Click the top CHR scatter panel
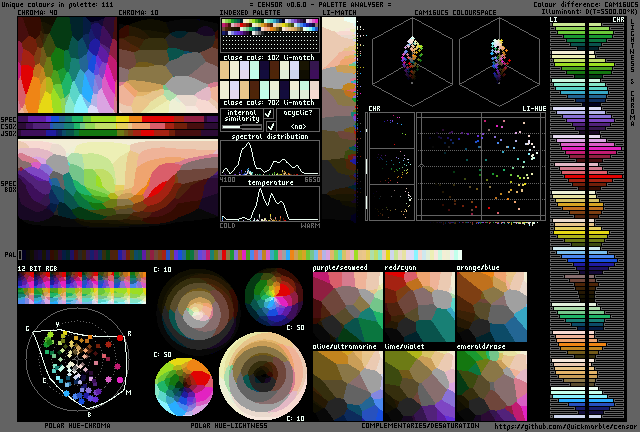 pyautogui.click(x=391, y=131)
